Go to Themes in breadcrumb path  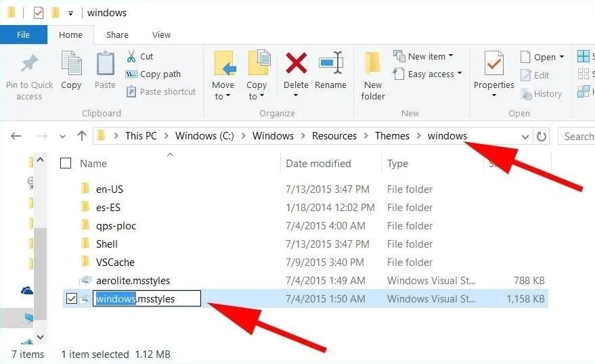392,136
